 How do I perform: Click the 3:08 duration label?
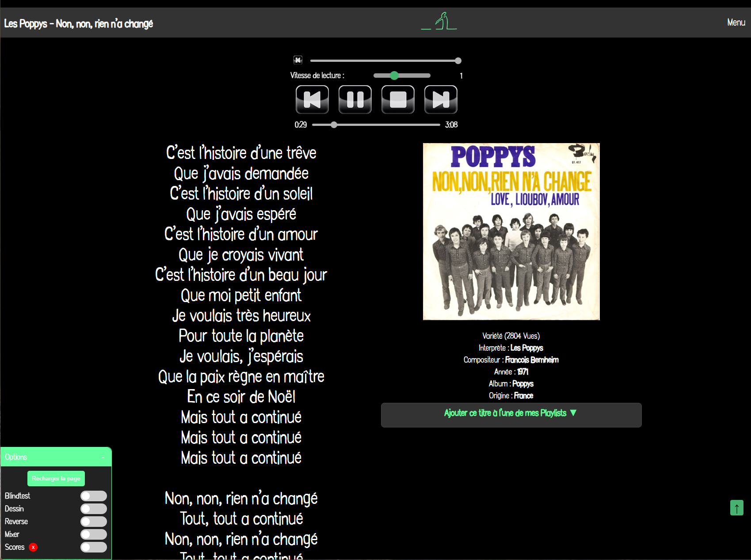coord(451,125)
